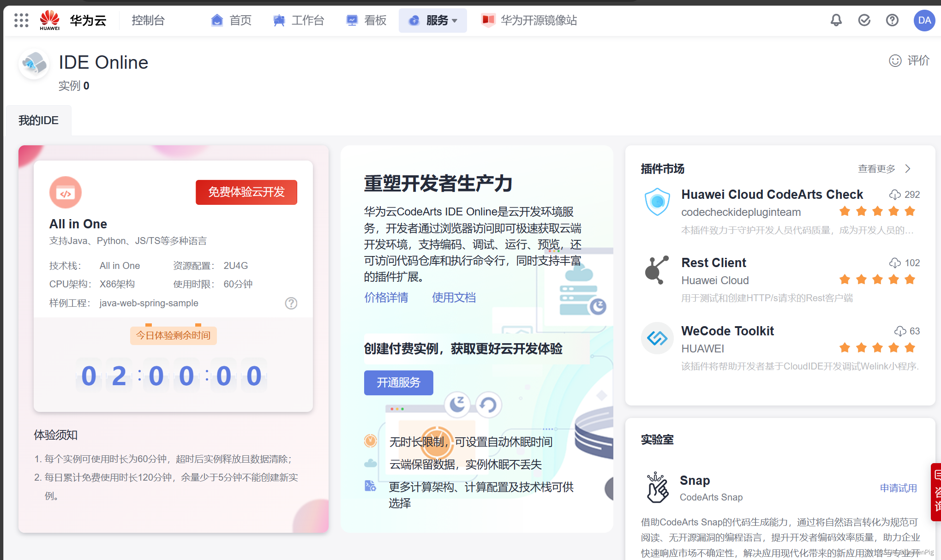This screenshot has height=560, width=941.
Task: Click the 工作台 workbench icon
Action: (279, 20)
